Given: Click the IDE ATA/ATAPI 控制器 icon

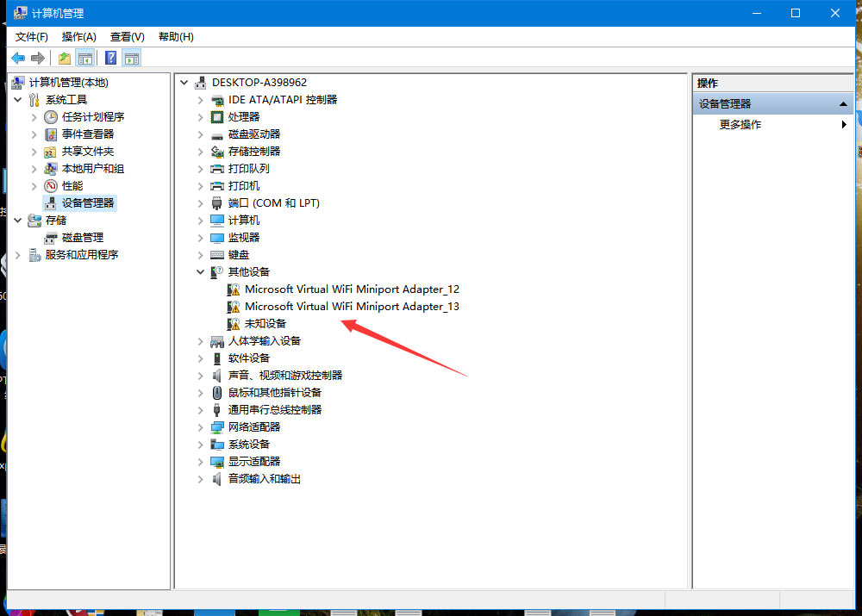Looking at the screenshot, I should (218, 100).
